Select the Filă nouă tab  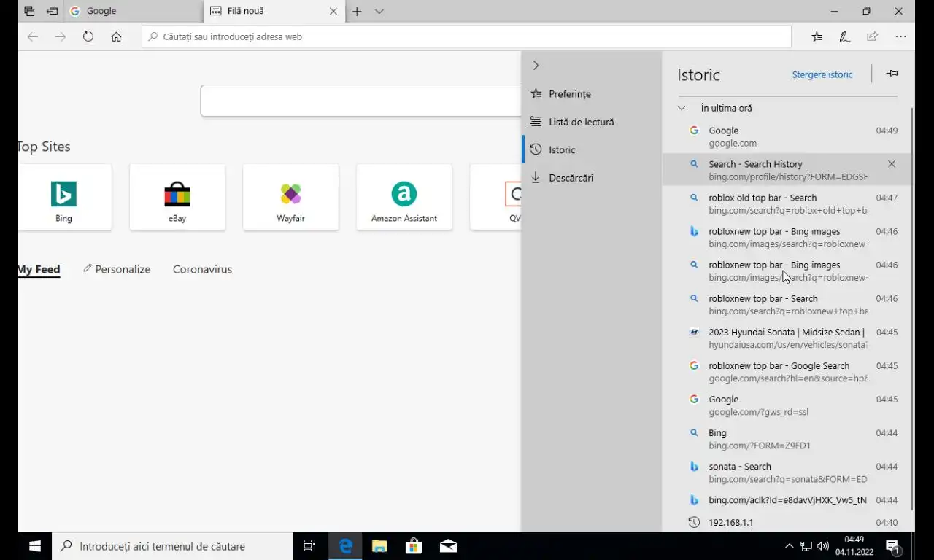tap(274, 11)
